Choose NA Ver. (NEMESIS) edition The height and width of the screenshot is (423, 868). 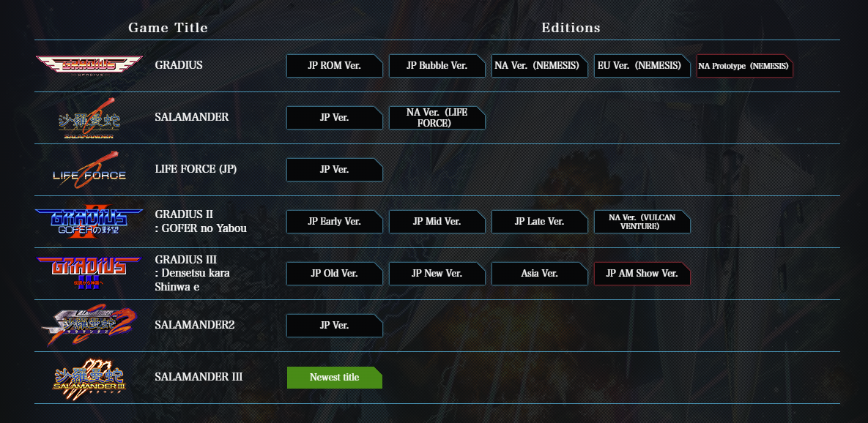(540, 66)
